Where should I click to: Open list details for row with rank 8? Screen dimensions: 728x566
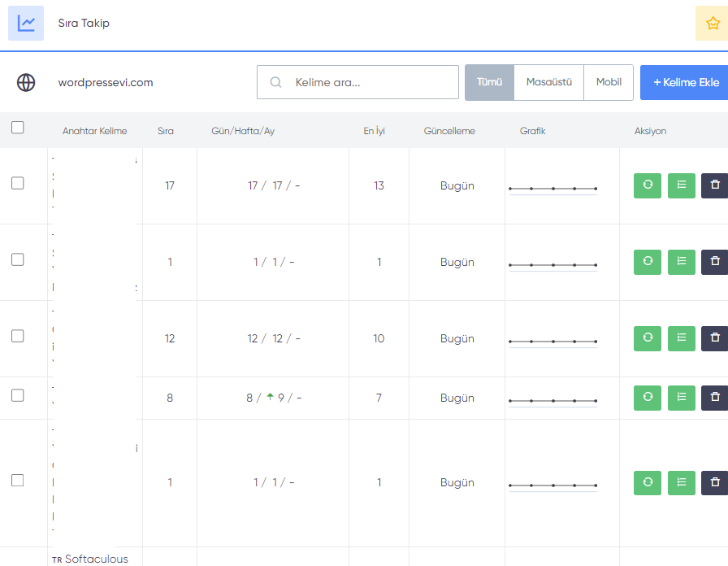click(681, 398)
